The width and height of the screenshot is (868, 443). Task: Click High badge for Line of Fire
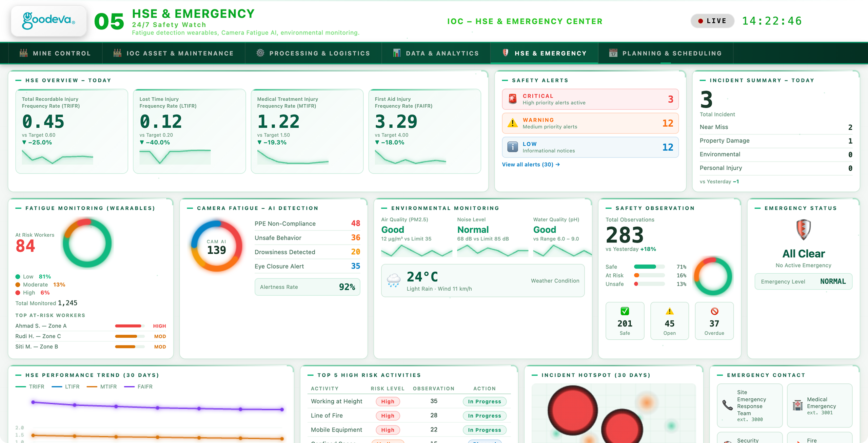pos(388,416)
